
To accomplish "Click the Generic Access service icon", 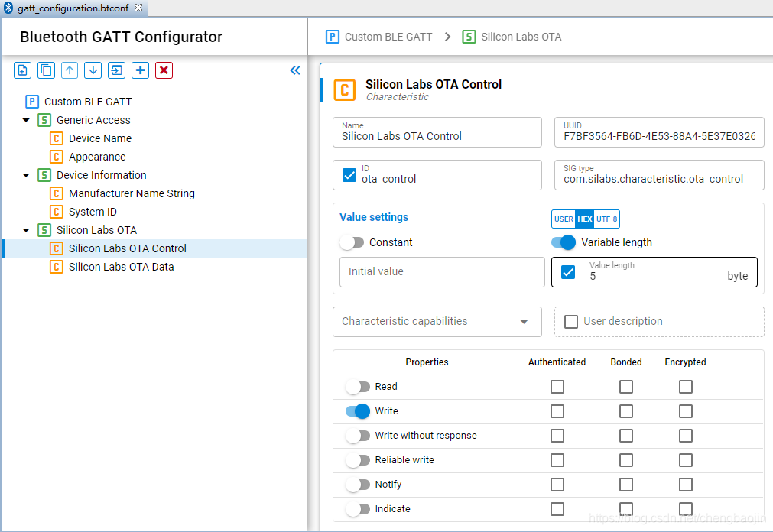I will tap(44, 120).
